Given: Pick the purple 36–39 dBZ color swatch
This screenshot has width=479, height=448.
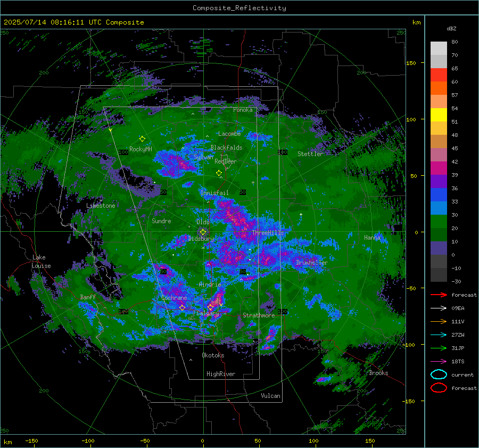Looking at the screenshot, I should tap(439, 181).
